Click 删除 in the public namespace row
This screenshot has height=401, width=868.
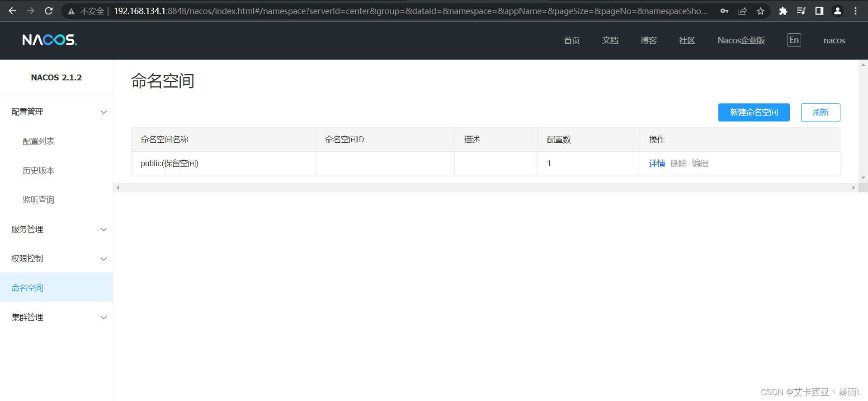(678, 163)
